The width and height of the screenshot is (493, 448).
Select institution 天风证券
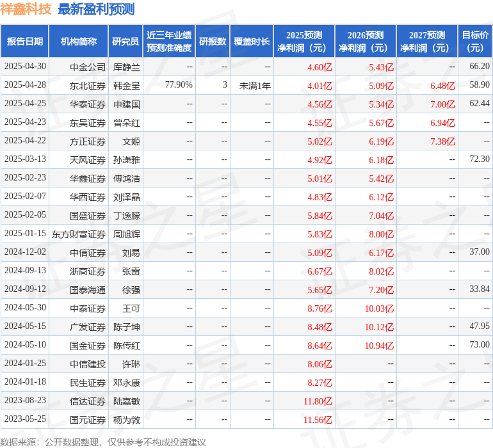point(88,160)
